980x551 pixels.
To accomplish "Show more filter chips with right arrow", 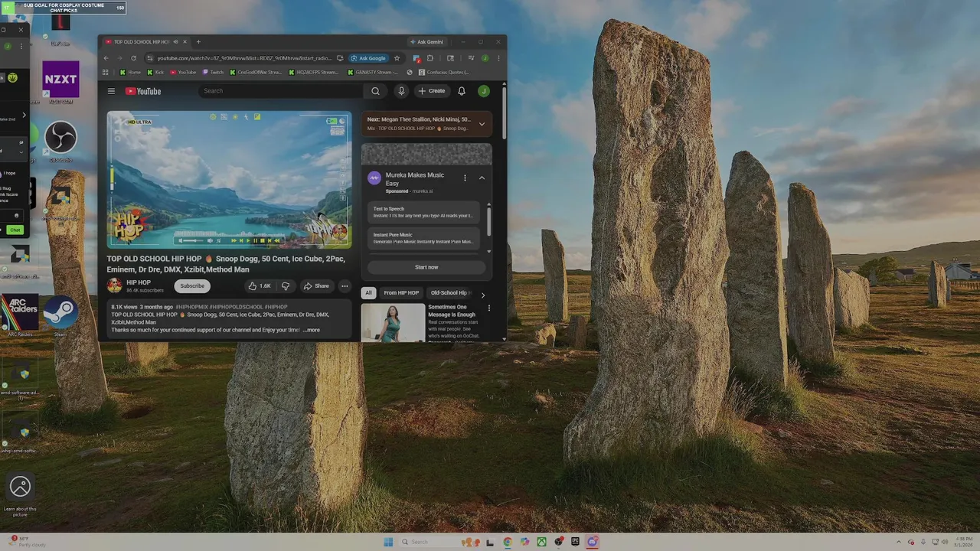I will pos(482,294).
